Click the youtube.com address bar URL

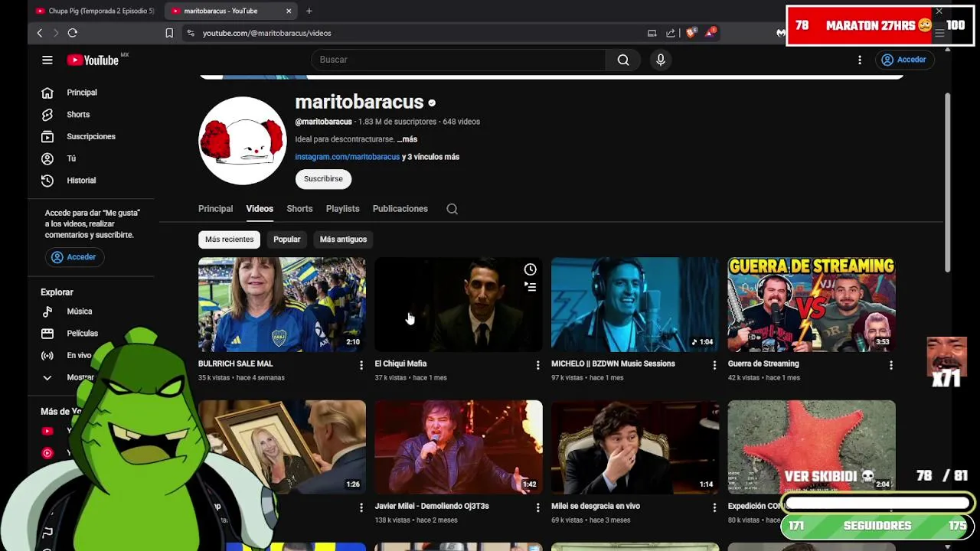click(x=267, y=33)
